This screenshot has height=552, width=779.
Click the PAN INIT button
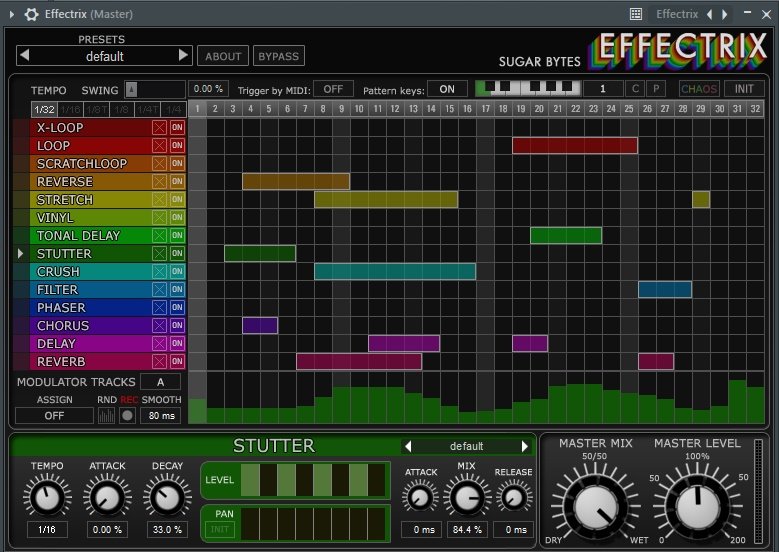(x=220, y=529)
